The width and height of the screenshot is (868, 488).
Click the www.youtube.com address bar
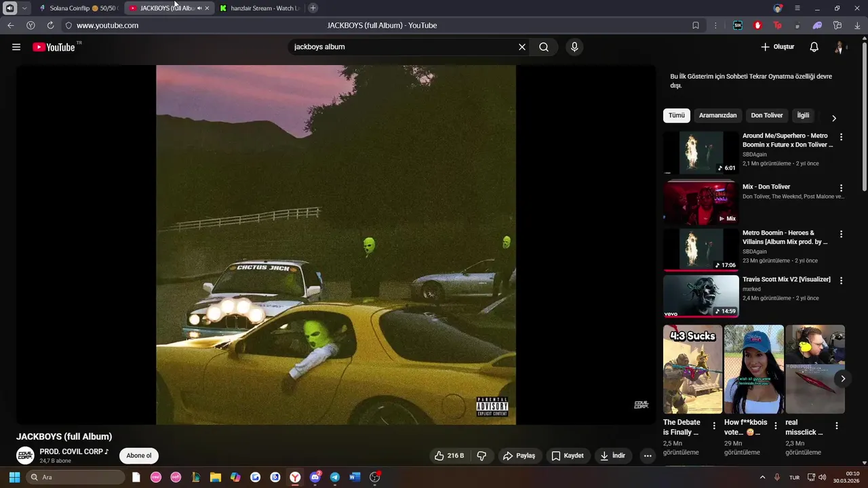pos(107,26)
